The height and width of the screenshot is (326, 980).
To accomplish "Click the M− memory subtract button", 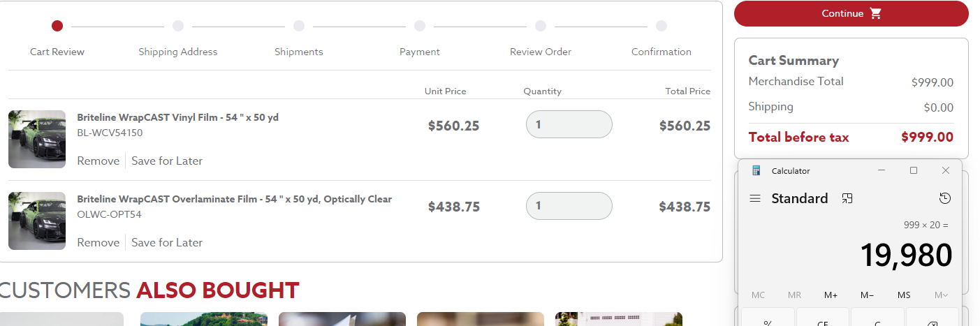I will (867, 295).
